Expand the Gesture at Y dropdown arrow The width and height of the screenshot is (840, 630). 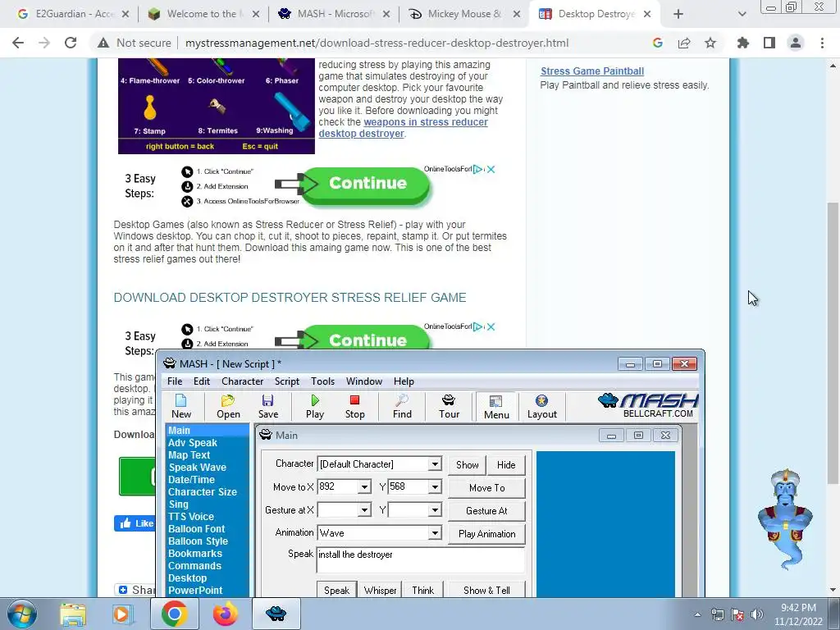pos(435,509)
